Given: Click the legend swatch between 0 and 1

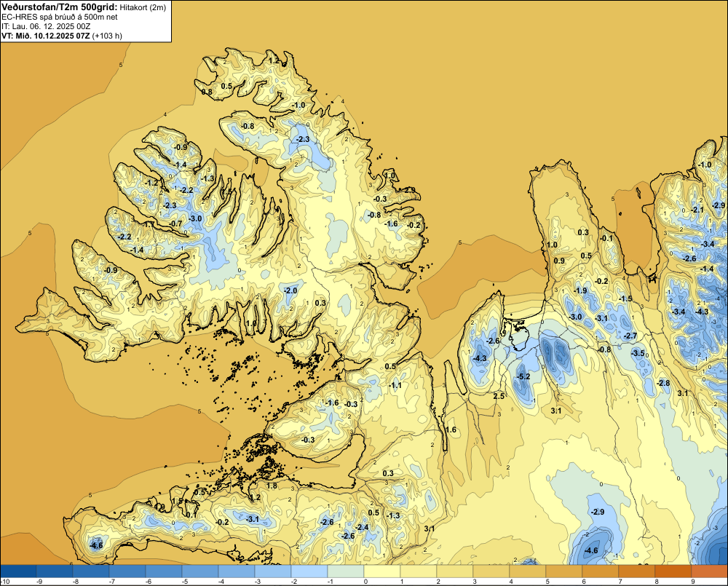Looking at the screenshot, I should pyautogui.click(x=382, y=571).
